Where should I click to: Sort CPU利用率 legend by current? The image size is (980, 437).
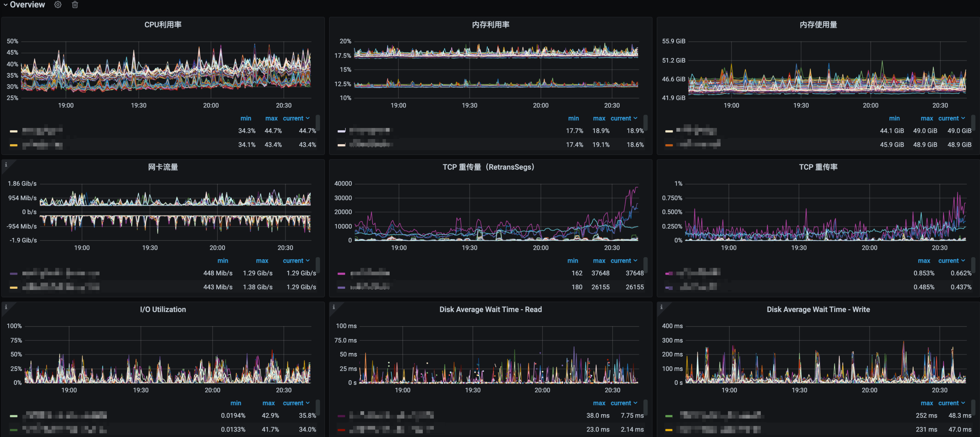pos(296,118)
